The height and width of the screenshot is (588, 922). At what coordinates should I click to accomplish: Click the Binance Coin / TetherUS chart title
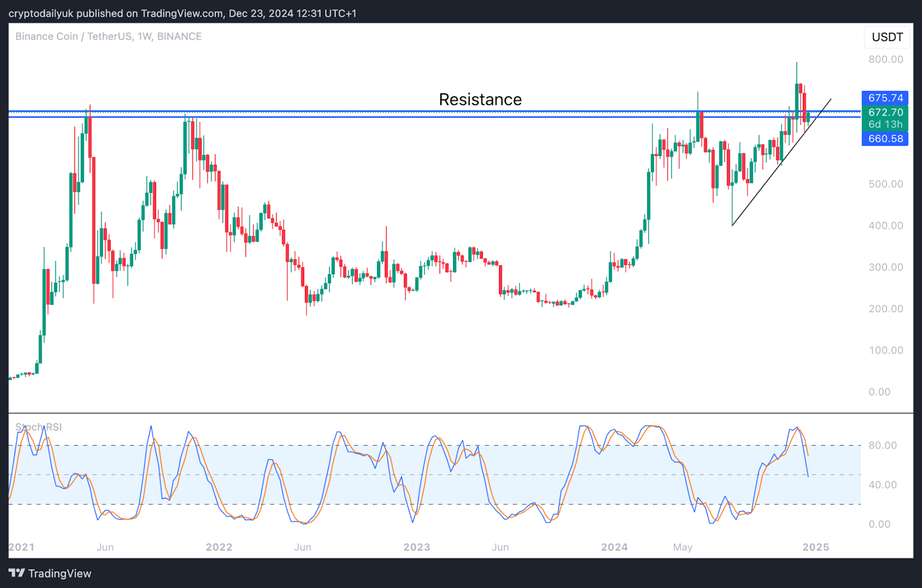[x=108, y=36]
